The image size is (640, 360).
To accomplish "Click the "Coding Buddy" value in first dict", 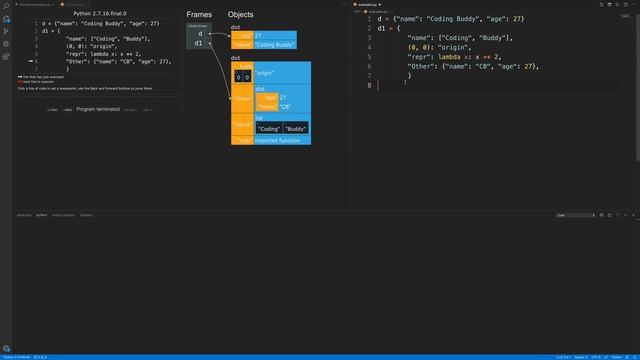I will tap(275, 44).
